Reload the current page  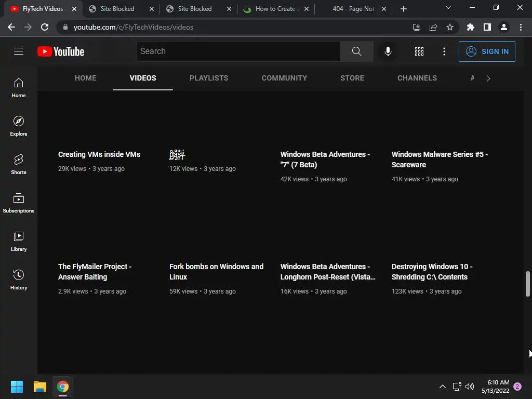pyautogui.click(x=45, y=27)
